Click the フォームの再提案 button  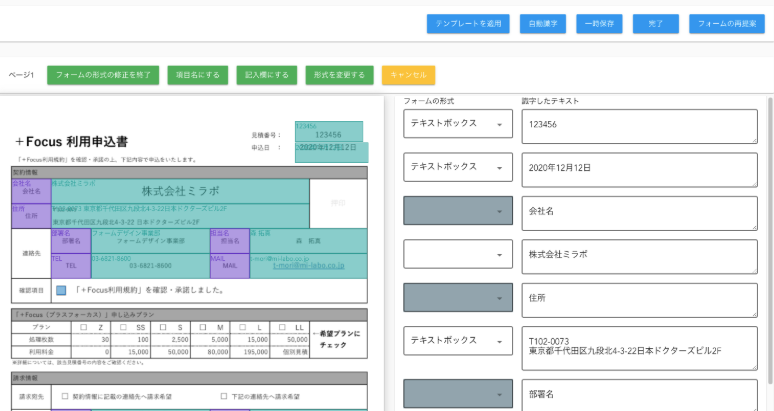[726, 24]
